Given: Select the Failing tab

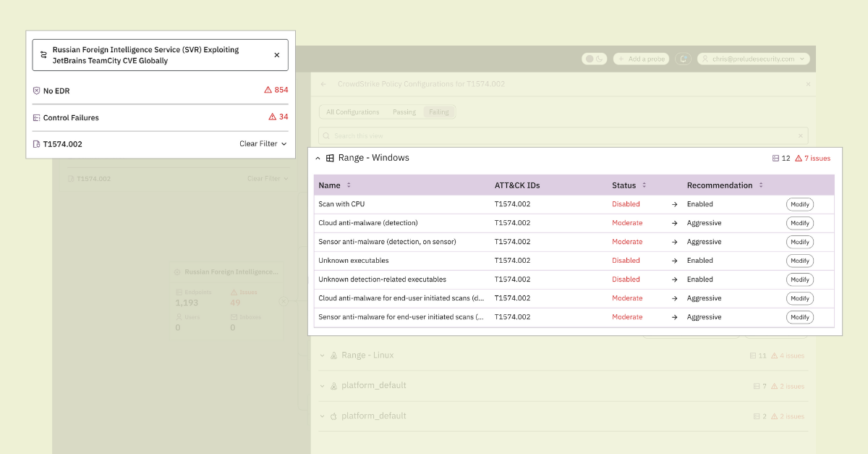Looking at the screenshot, I should pos(439,112).
